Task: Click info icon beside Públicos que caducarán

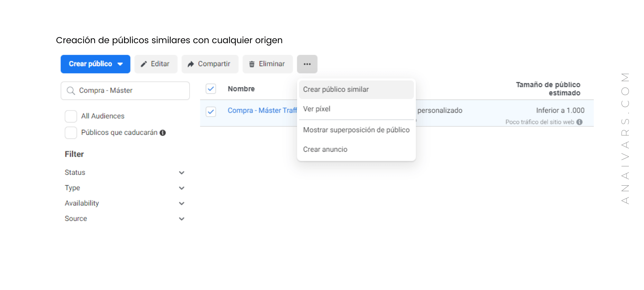Action: click(x=163, y=133)
